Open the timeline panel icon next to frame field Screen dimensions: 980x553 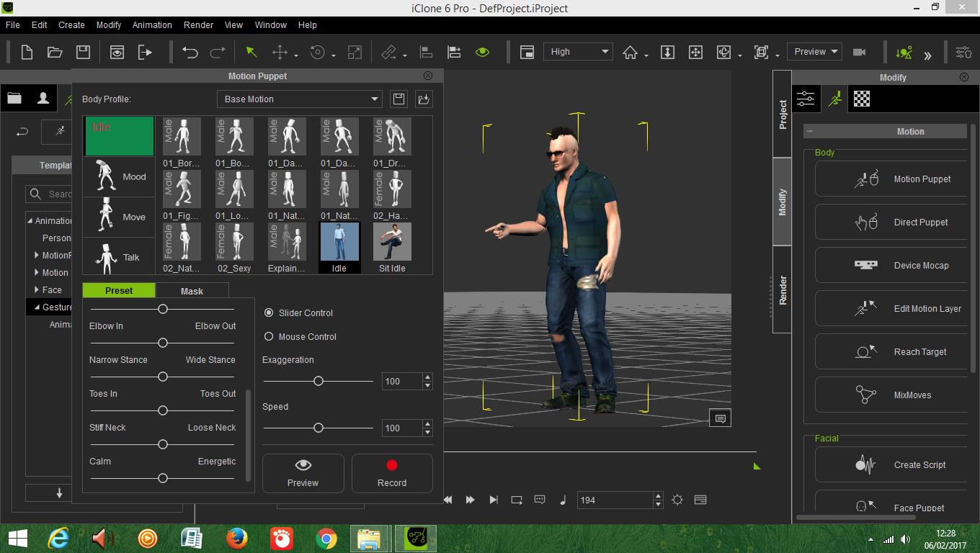click(x=700, y=500)
